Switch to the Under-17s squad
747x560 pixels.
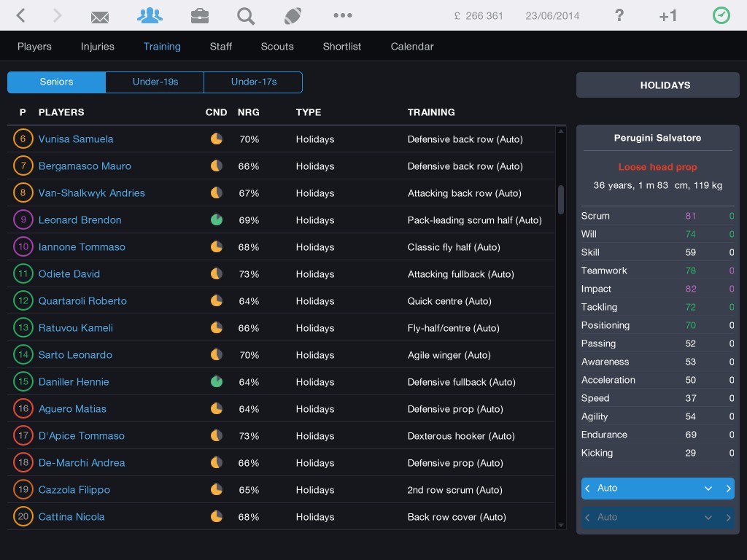point(253,82)
